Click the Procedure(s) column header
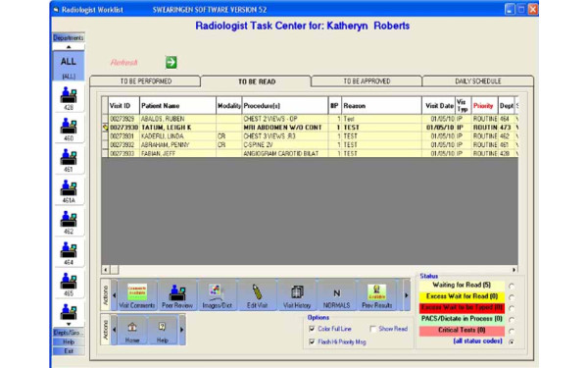Image resolution: width=588 pixels, height=368 pixels. [285, 106]
